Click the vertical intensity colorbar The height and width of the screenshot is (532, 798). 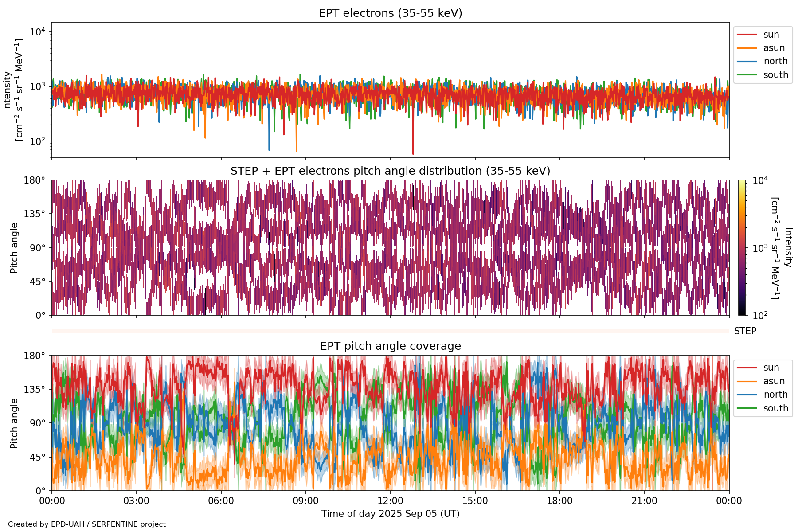[x=742, y=247]
